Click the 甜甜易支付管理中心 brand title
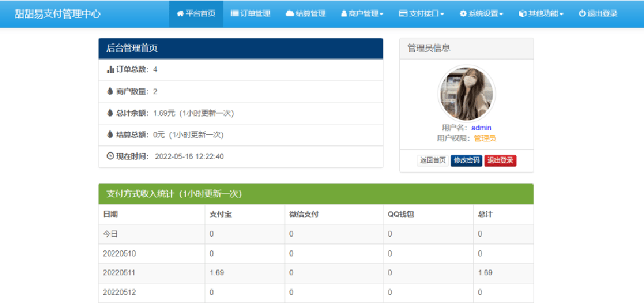Viewport: 644px width, 303px height. 58,14
